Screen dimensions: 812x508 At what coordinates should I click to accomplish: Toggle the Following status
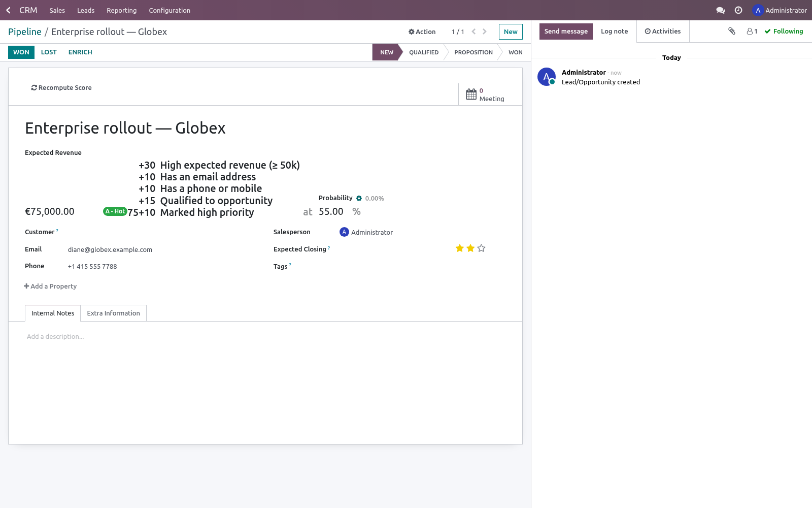point(784,31)
